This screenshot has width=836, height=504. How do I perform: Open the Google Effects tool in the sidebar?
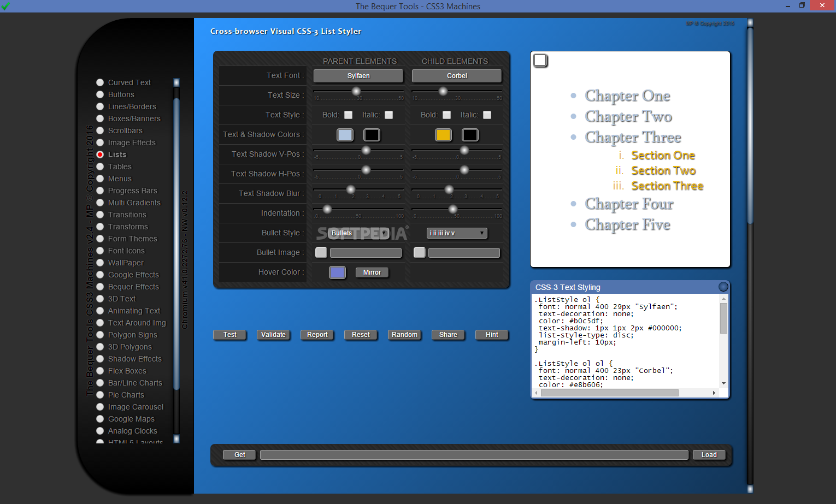coord(133,275)
